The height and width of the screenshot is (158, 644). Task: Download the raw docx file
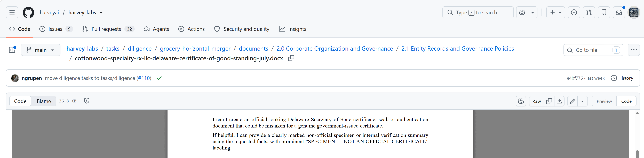[559, 101]
